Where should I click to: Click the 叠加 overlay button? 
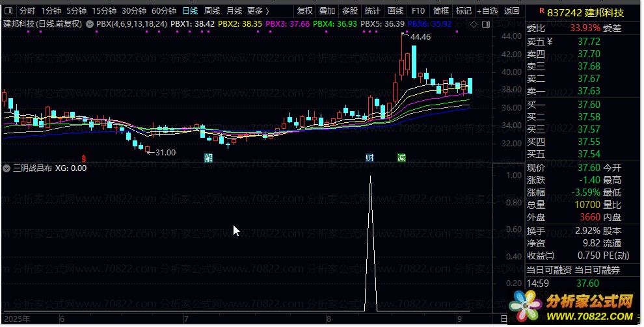tap(327, 10)
